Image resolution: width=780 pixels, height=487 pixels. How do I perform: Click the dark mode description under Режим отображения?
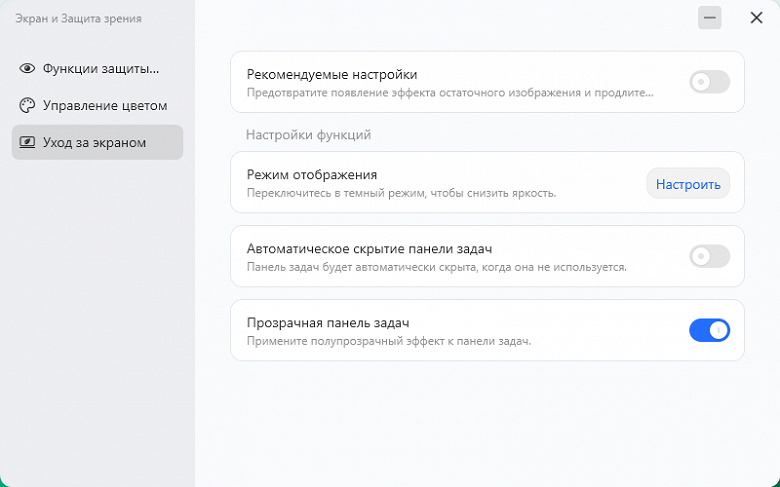click(401, 193)
